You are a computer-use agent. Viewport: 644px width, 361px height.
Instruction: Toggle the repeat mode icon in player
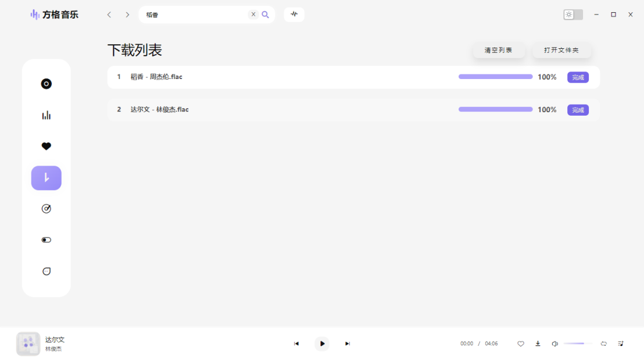pos(604,344)
